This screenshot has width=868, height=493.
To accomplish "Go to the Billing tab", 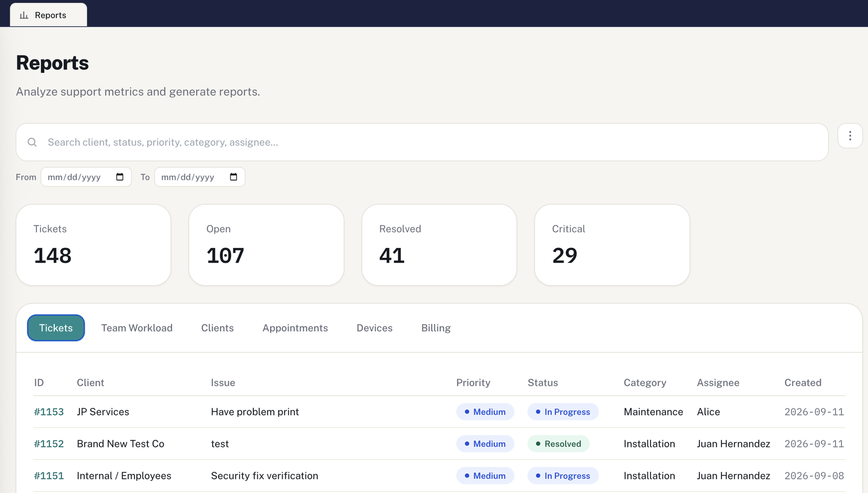I will pos(436,328).
